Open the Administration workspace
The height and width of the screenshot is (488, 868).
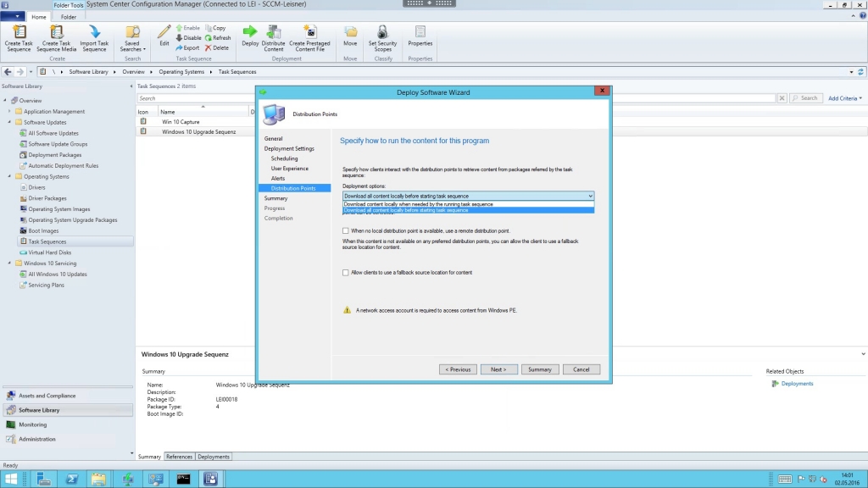click(x=68, y=439)
